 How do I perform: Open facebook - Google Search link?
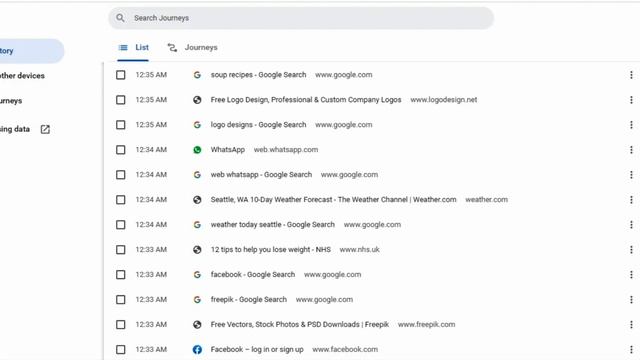(253, 275)
